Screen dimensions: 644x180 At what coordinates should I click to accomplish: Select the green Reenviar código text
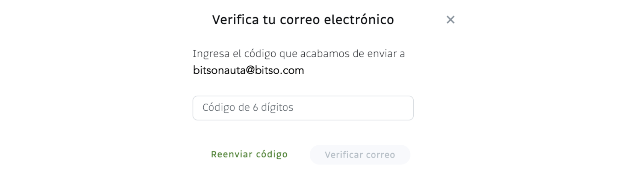[249, 154]
